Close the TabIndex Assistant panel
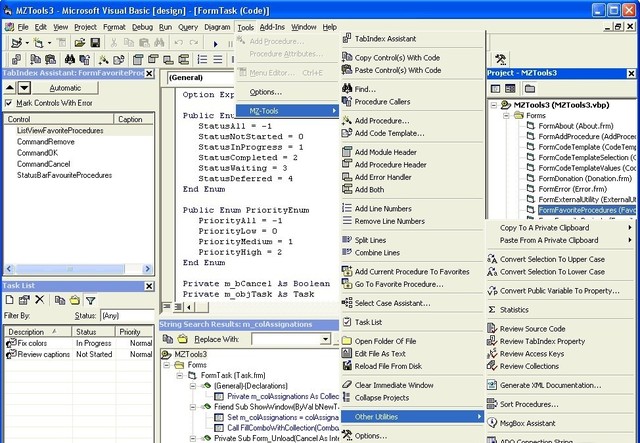This screenshot has height=443, width=640. tap(149, 73)
